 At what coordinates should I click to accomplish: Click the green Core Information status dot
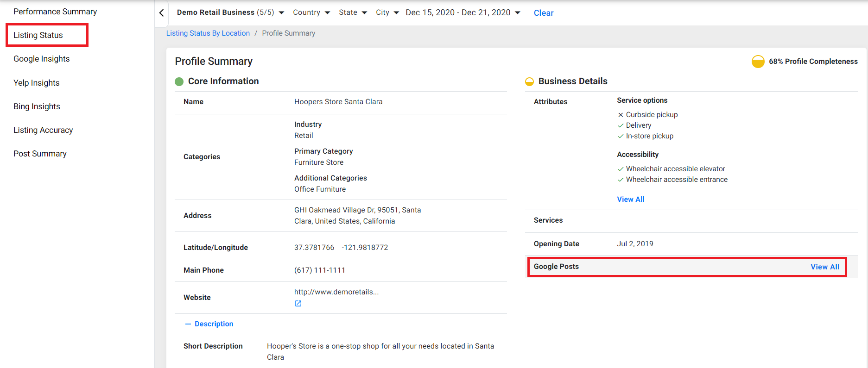click(179, 81)
